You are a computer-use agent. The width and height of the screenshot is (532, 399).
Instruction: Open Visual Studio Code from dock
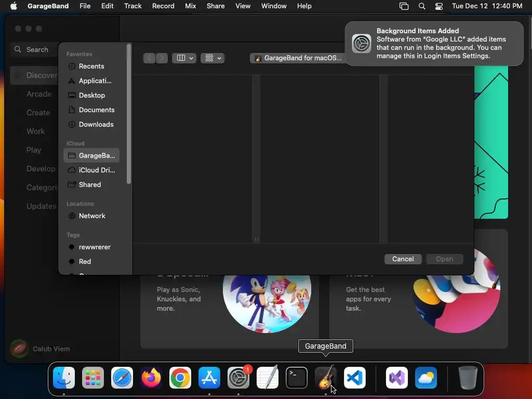pos(355,378)
